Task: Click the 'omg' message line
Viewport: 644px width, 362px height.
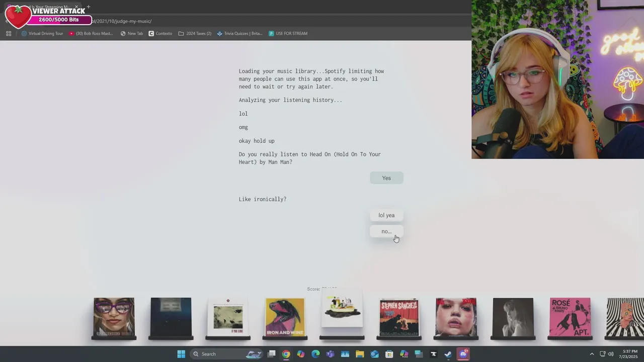Action: click(x=244, y=127)
